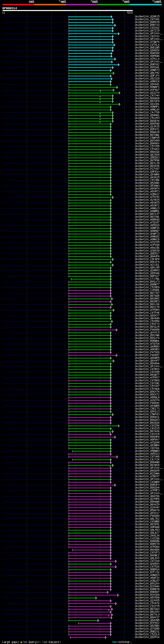
Task: Click label UniRef100_Q948Z4
Action: point(147,50)
